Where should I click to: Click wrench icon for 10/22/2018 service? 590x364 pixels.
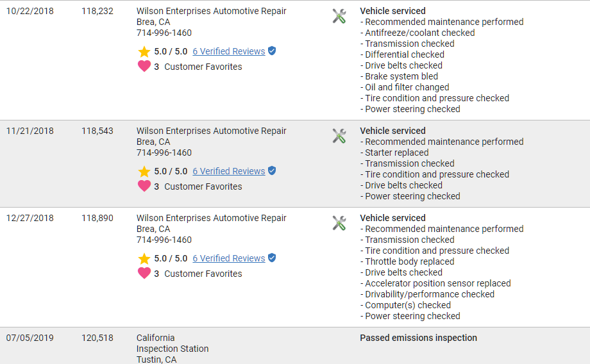point(339,16)
